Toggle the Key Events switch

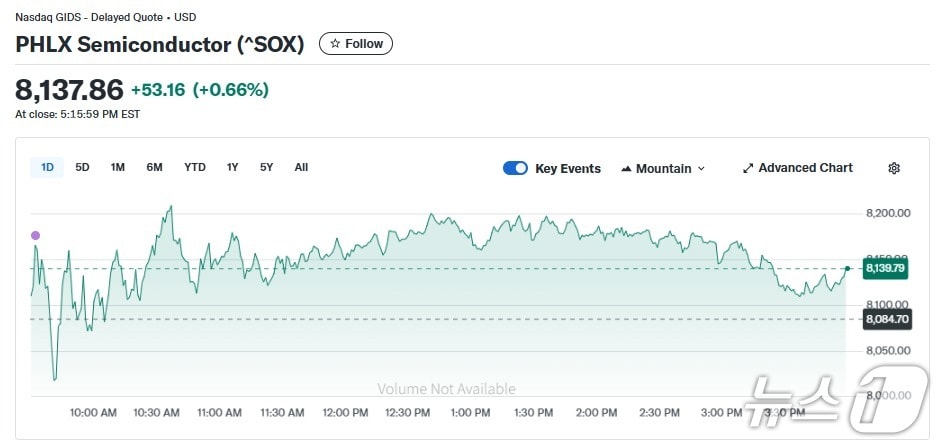tap(515, 168)
